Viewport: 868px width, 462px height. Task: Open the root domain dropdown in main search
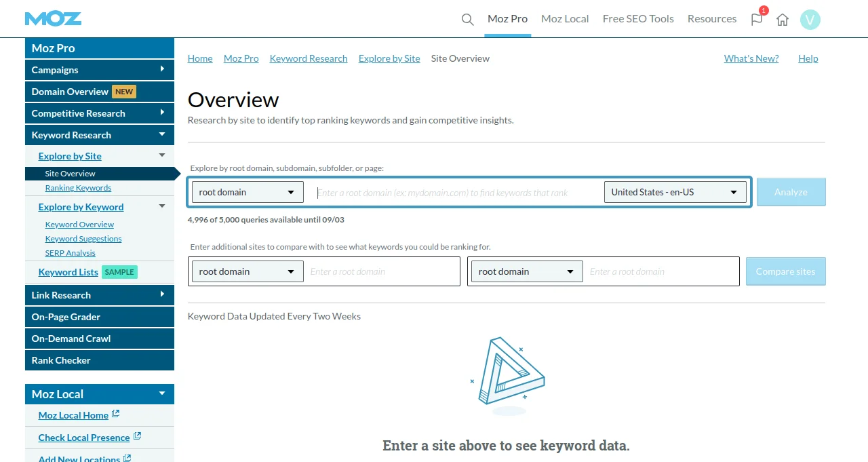click(x=248, y=192)
